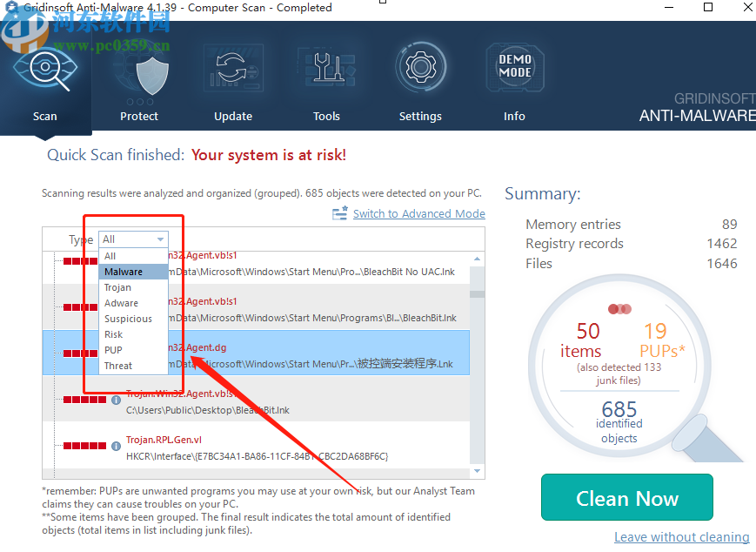756x552 pixels.
Task: Collapse the Type dropdown arrow
Action: tap(161, 239)
